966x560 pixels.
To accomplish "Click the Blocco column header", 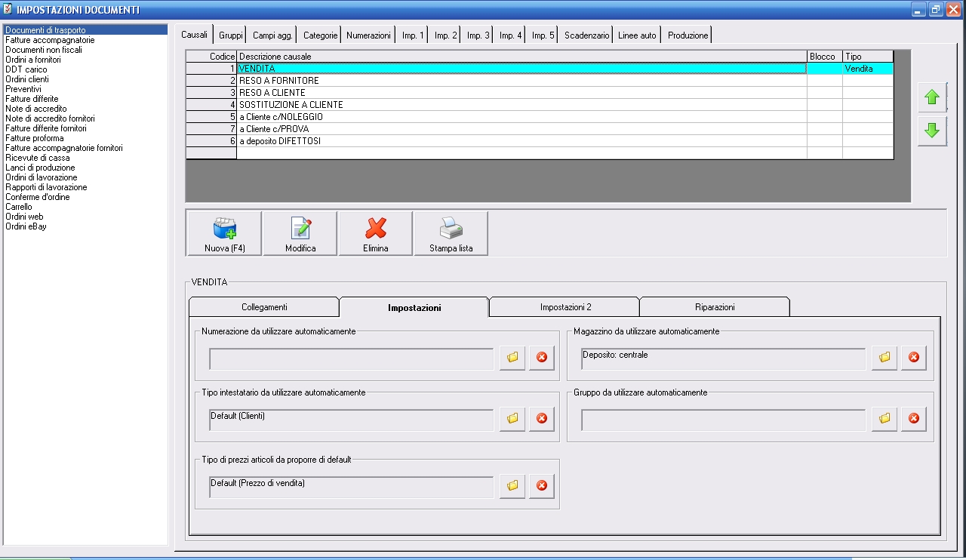I will 823,57.
